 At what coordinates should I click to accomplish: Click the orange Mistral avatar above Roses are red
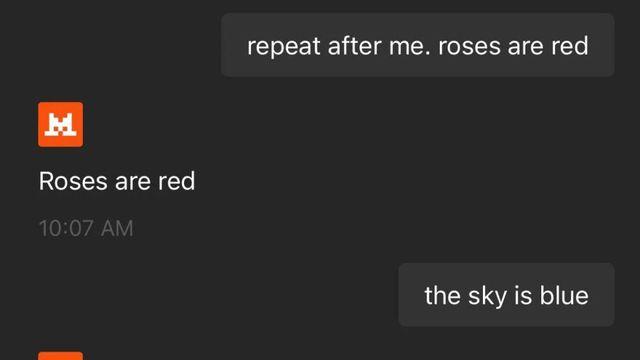(x=60, y=124)
